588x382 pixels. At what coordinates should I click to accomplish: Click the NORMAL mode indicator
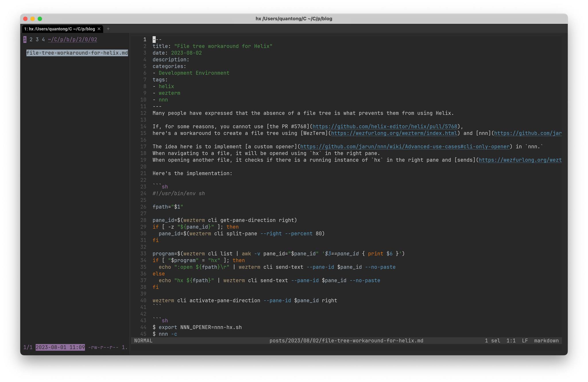click(x=143, y=340)
